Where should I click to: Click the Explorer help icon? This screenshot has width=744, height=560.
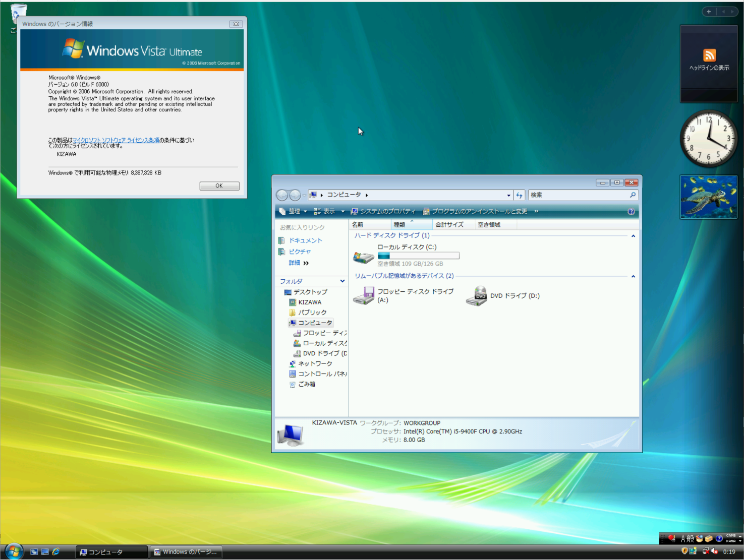pyautogui.click(x=631, y=212)
